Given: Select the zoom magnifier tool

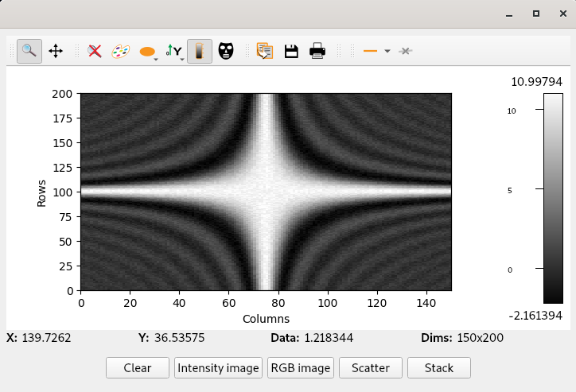Looking at the screenshot, I should 29,51.
